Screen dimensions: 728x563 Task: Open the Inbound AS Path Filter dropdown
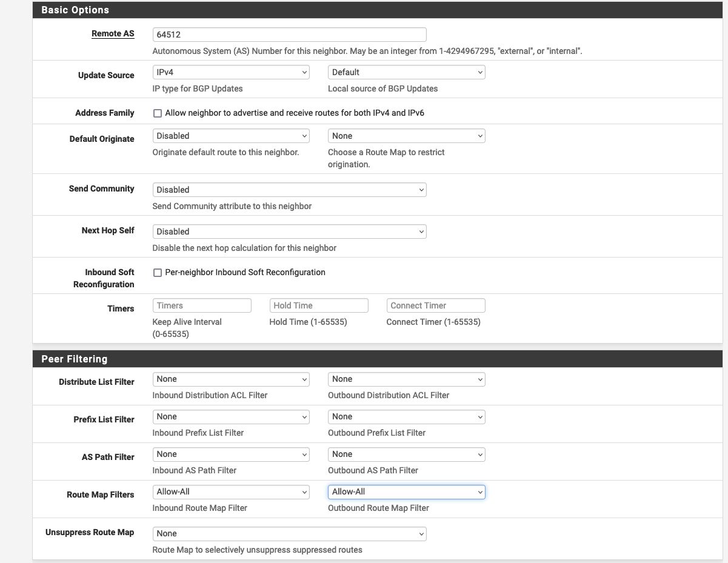pos(230,454)
